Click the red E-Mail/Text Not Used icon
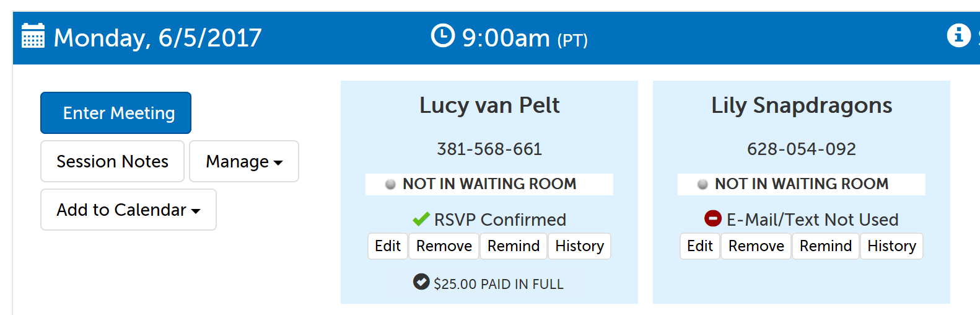Image resolution: width=980 pixels, height=315 pixels. 713,218
